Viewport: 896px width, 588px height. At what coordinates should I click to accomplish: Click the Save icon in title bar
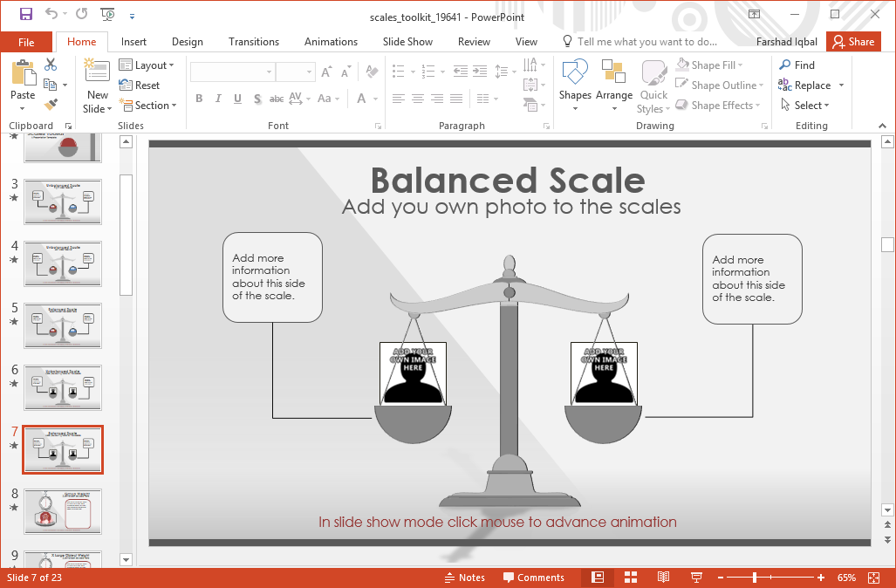tap(25, 14)
